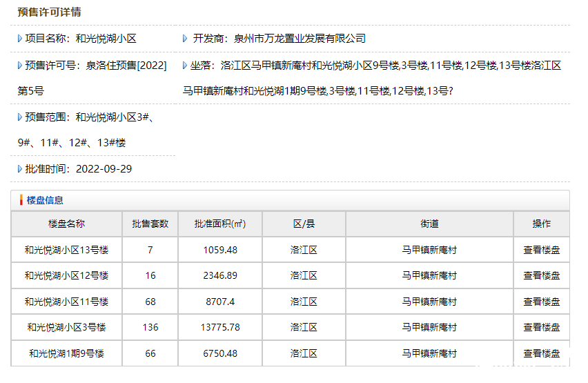Screen dimensions: 588x383
Task: Click the arrow icon beside 项目名称
Action: (x=20, y=39)
